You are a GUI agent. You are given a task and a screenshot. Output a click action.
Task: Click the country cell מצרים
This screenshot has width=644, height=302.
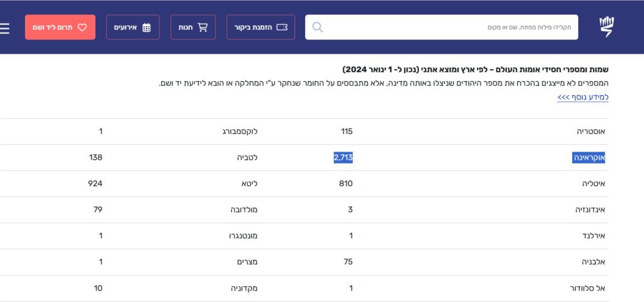click(x=248, y=262)
